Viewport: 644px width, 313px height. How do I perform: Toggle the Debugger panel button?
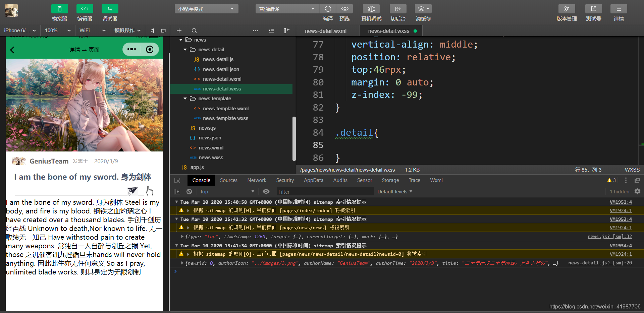pyautogui.click(x=110, y=9)
